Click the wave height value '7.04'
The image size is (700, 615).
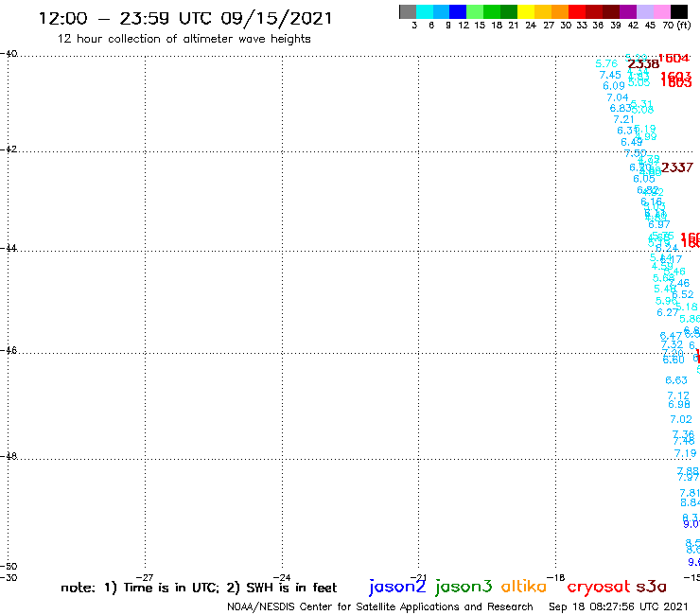click(x=617, y=97)
